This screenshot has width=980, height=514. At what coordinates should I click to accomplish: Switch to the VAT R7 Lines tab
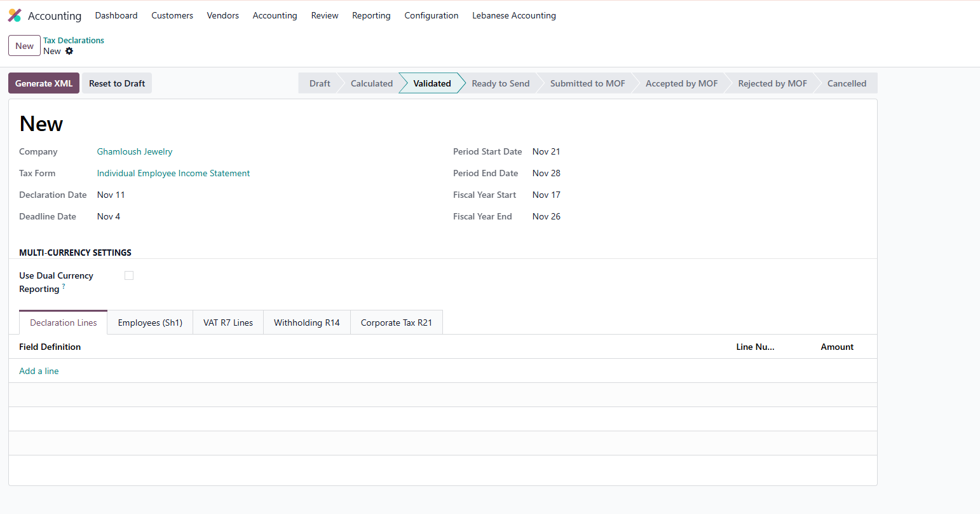(228, 323)
